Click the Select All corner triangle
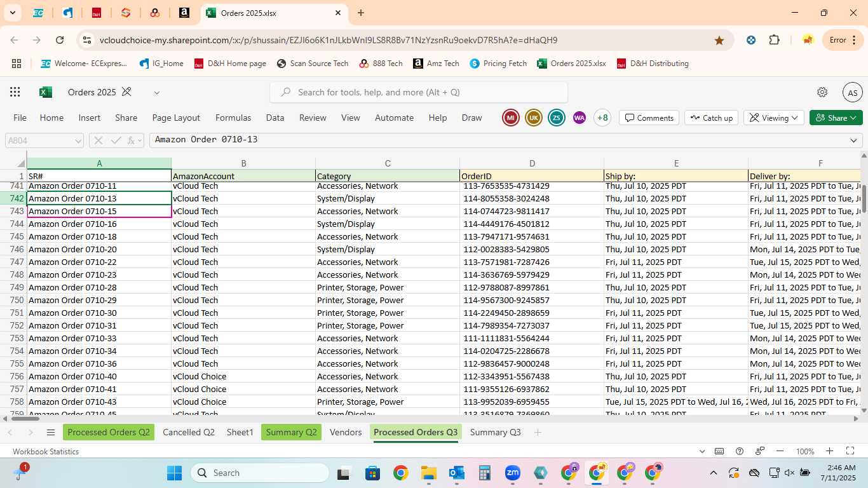868x488 pixels. (x=20, y=163)
